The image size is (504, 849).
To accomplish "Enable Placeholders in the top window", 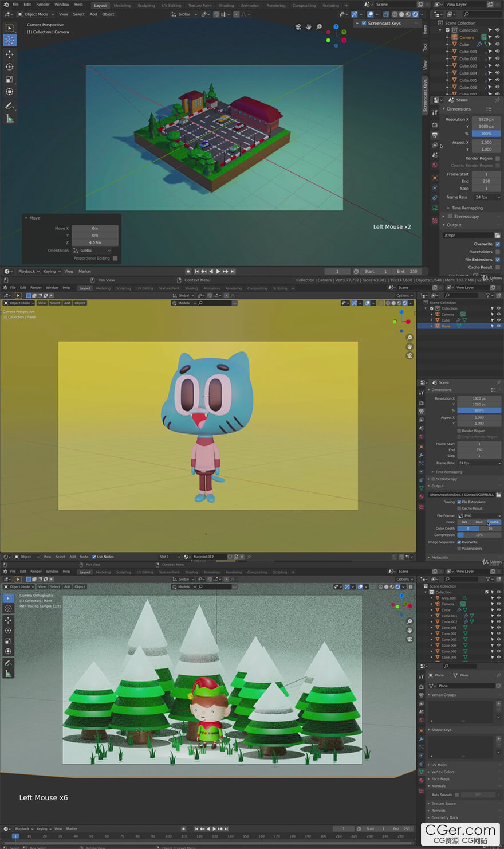I will tap(497, 252).
